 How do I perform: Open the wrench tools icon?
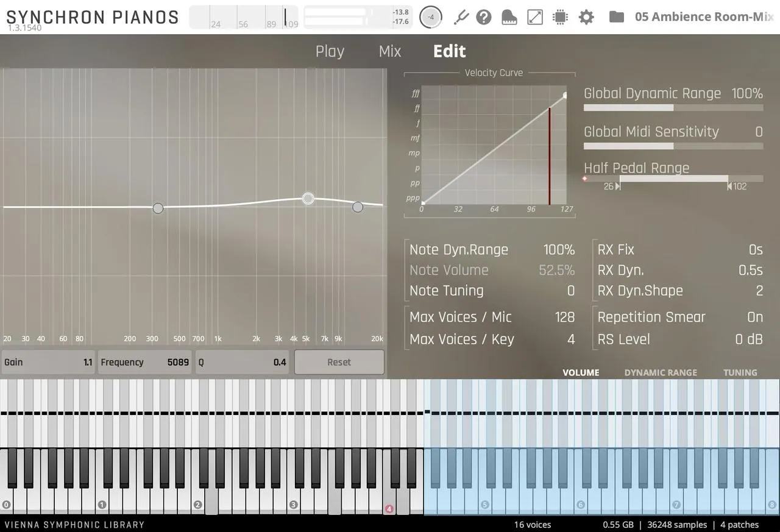click(461, 17)
